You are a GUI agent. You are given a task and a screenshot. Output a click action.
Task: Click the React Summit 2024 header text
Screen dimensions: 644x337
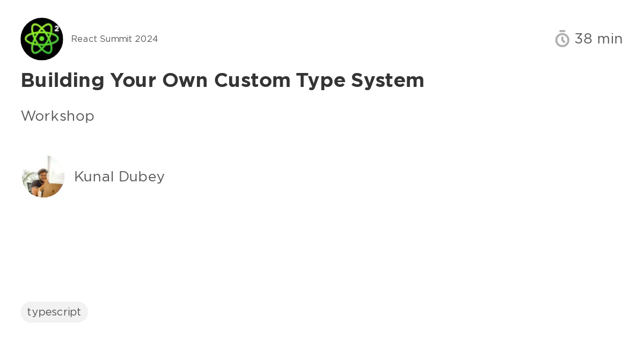pyautogui.click(x=114, y=39)
